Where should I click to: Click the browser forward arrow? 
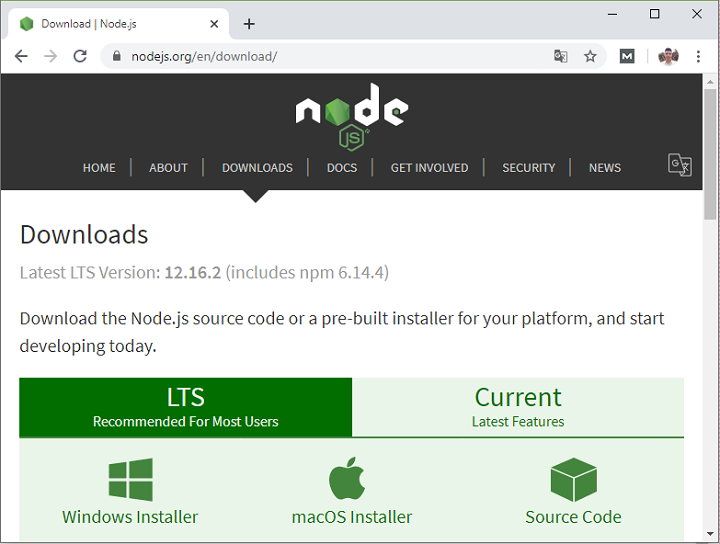[x=51, y=56]
